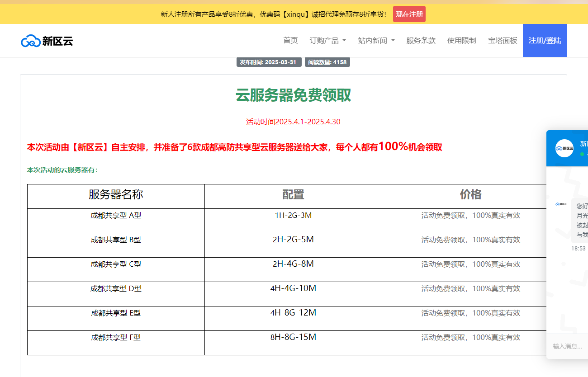Viewport: 588px width, 377px height.
Task: Click the 云服务器免费领取 page title
Action: pos(293,95)
